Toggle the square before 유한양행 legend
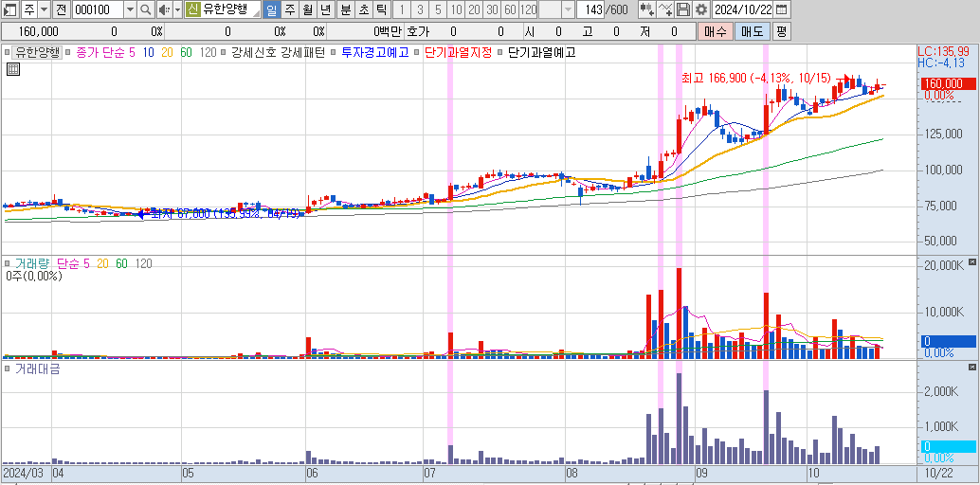980x485 pixels. pyautogui.click(x=7, y=52)
